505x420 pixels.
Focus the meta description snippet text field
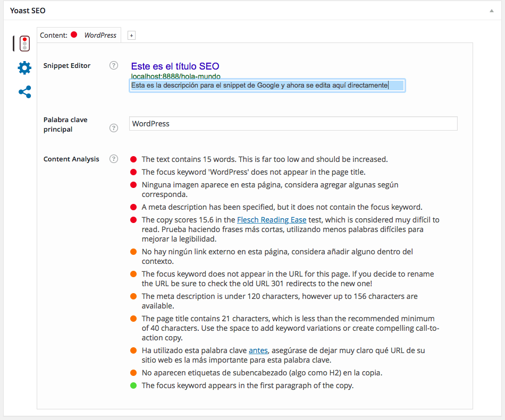click(x=267, y=85)
